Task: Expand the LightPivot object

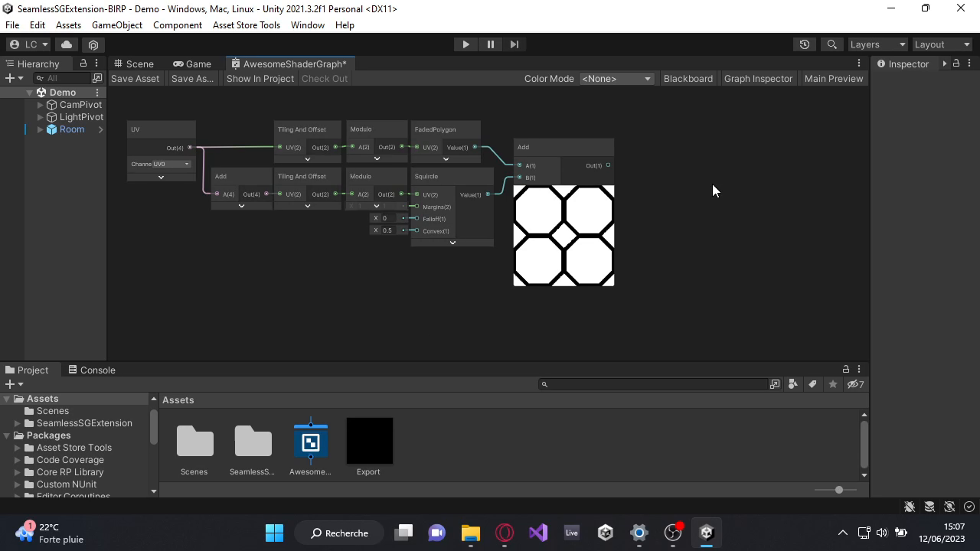Action: 41,117
